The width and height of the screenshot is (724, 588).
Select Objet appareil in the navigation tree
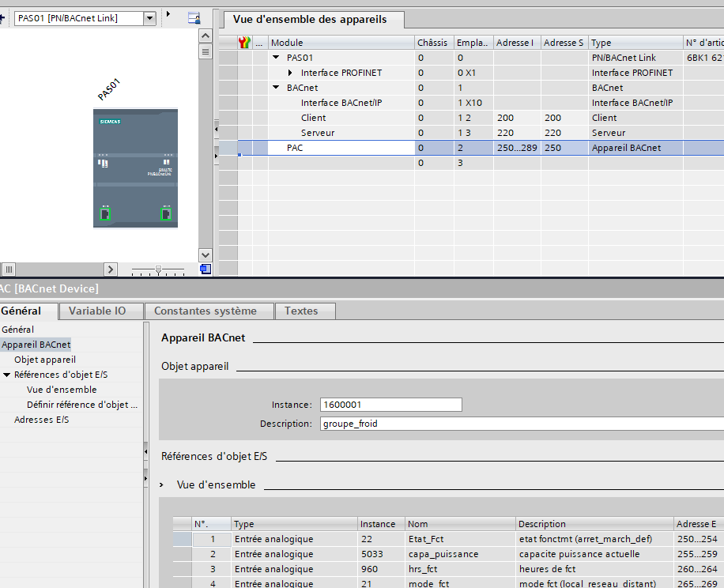[x=45, y=360]
